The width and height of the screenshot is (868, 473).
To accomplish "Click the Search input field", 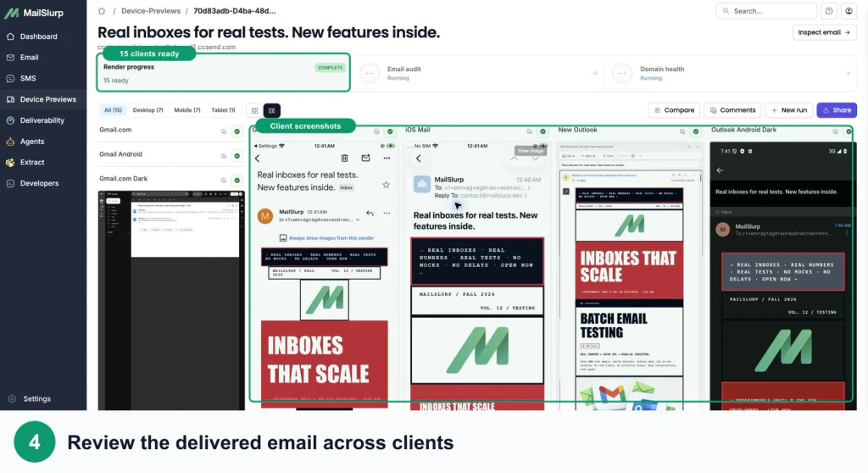I will coord(766,11).
